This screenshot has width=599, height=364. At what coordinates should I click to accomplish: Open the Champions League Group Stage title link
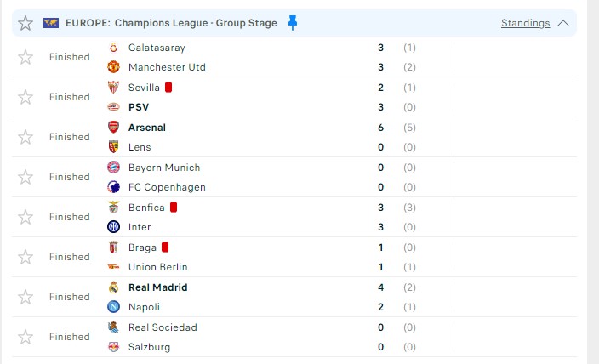[x=171, y=23]
